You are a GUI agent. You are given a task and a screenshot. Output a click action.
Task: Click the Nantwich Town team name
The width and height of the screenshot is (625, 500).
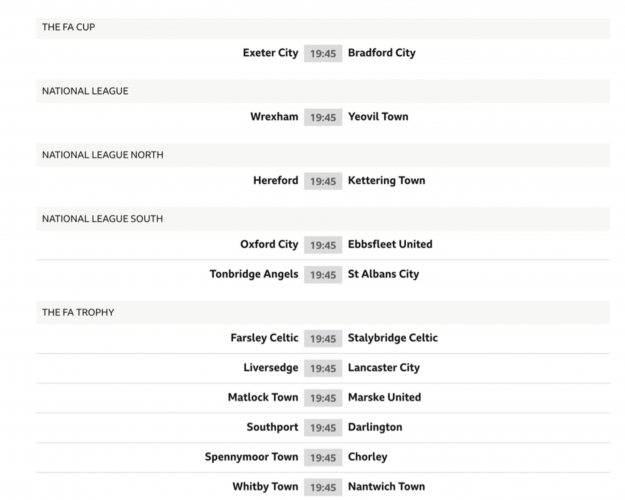click(386, 487)
